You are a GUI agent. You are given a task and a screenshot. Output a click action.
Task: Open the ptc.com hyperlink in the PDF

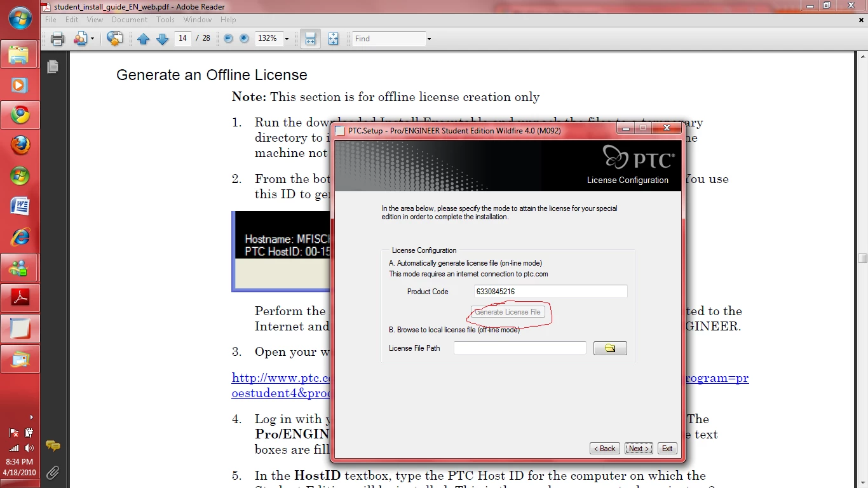pos(282,378)
